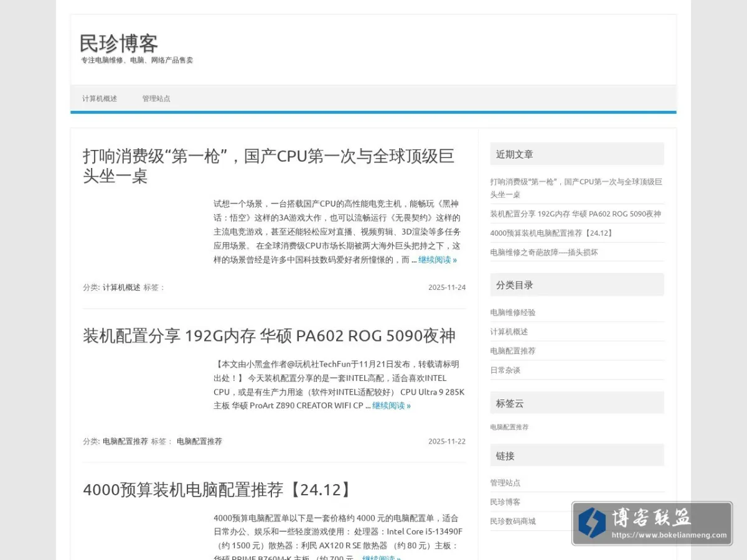Image resolution: width=747 pixels, height=560 pixels.
Task: Open recent article 4000预算装机电脑配置推荐 in sidebar
Action: tap(552, 233)
